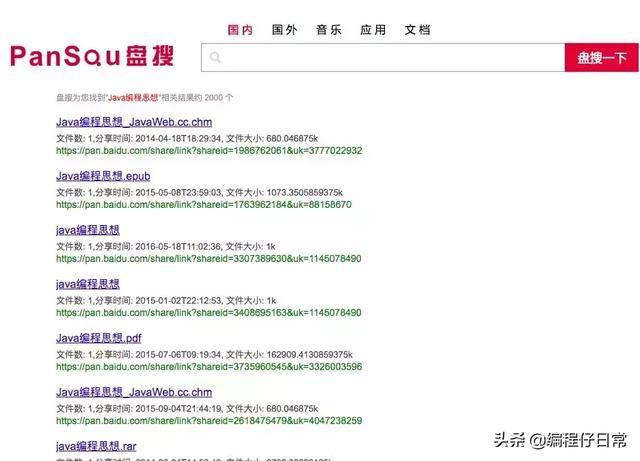Click the file info line dated 2014-04-18T18:29:34
This screenshot has width=640, height=461.
pyautogui.click(x=187, y=138)
